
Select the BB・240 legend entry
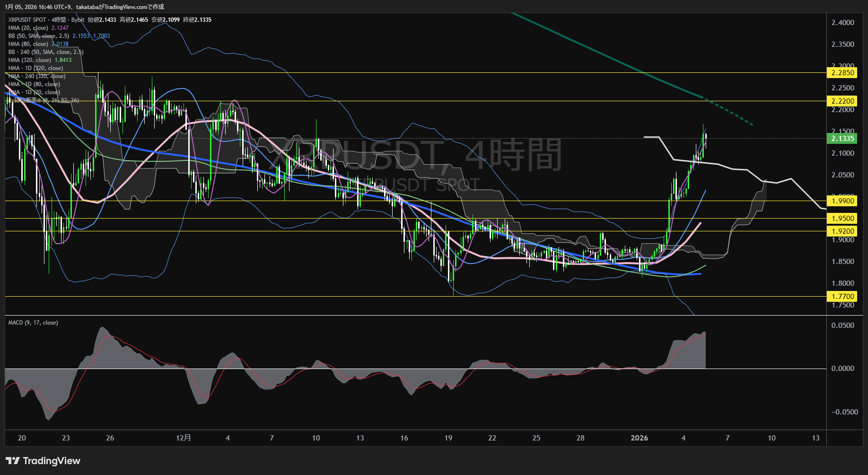click(x=46, y=52)
